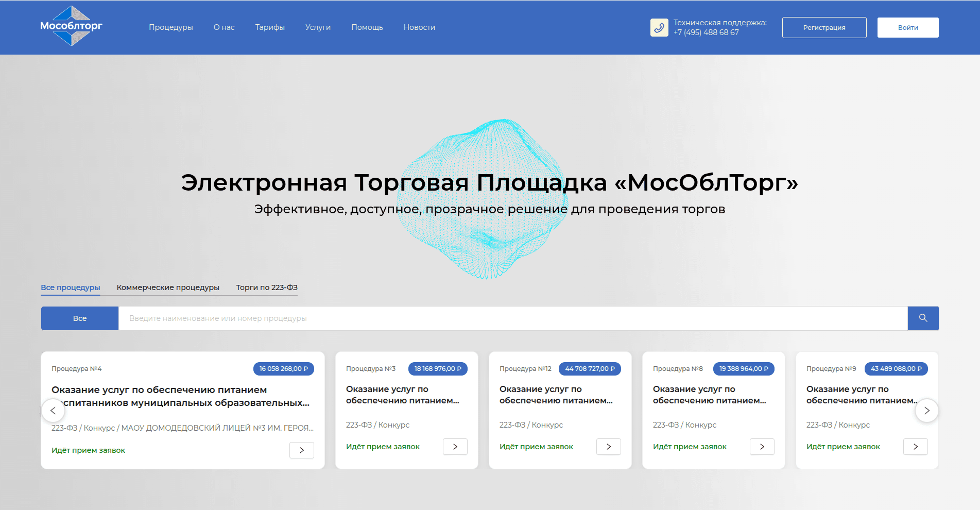Viewport: 980px width, 510px height.
Task: Click the Процедура №4 label
Action: pos(77,369)
